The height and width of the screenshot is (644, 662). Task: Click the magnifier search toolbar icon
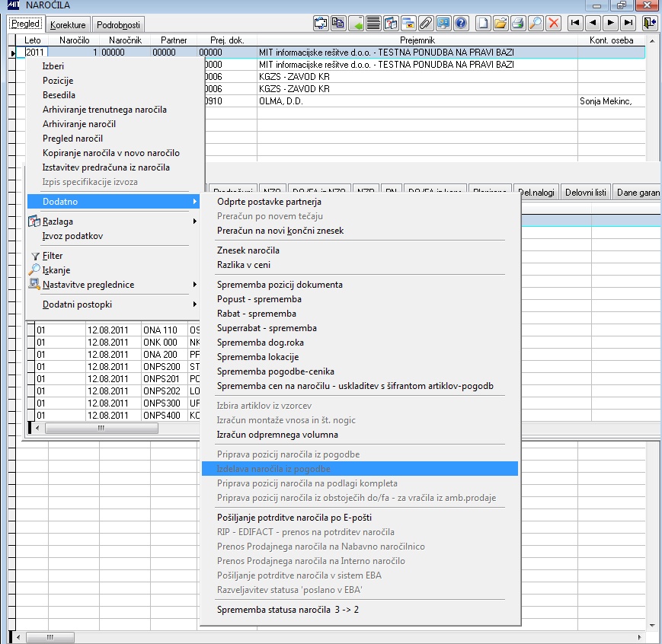click(x=536, y=23)
